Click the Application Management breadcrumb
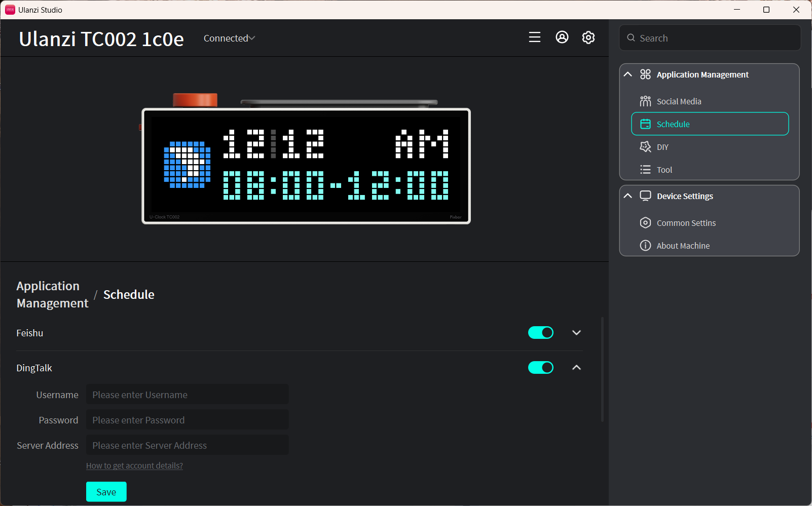This screenshot has width=812, height=506. [x=52, y=295]
